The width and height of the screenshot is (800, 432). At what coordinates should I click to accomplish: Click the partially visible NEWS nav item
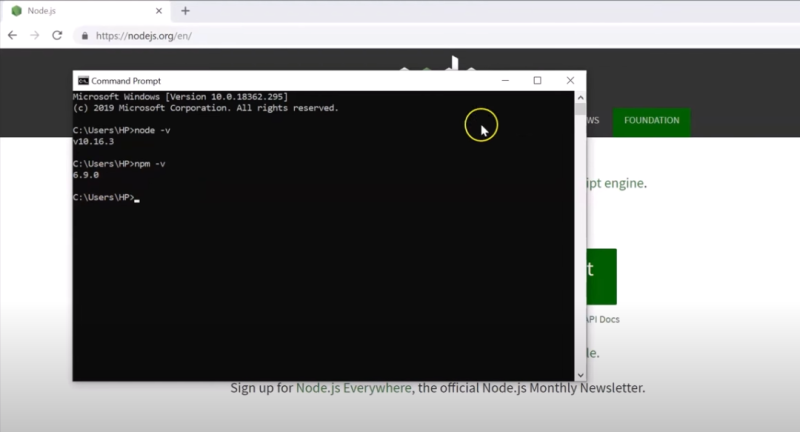click(x=592, y=121)
